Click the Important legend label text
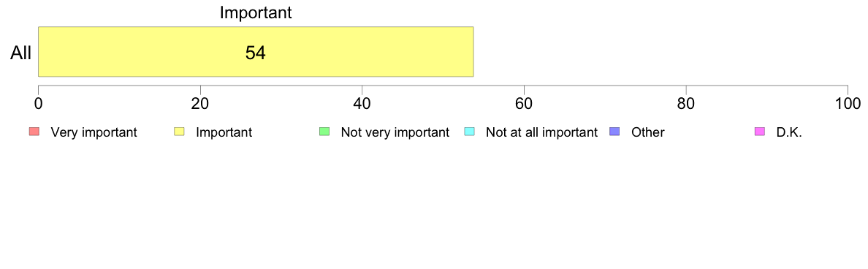868x269 pixels. tap(224, 132)
